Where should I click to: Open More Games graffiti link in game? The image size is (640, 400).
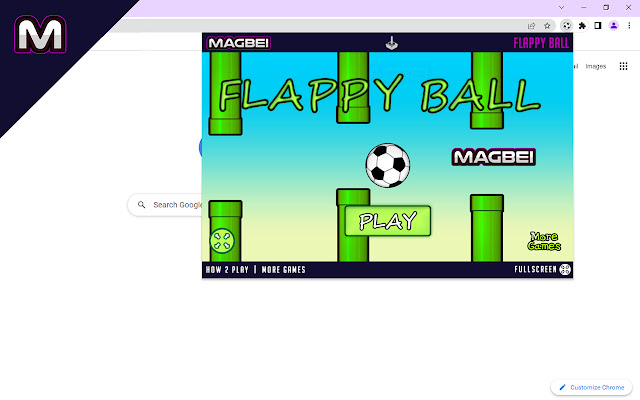tap(544, 241)
